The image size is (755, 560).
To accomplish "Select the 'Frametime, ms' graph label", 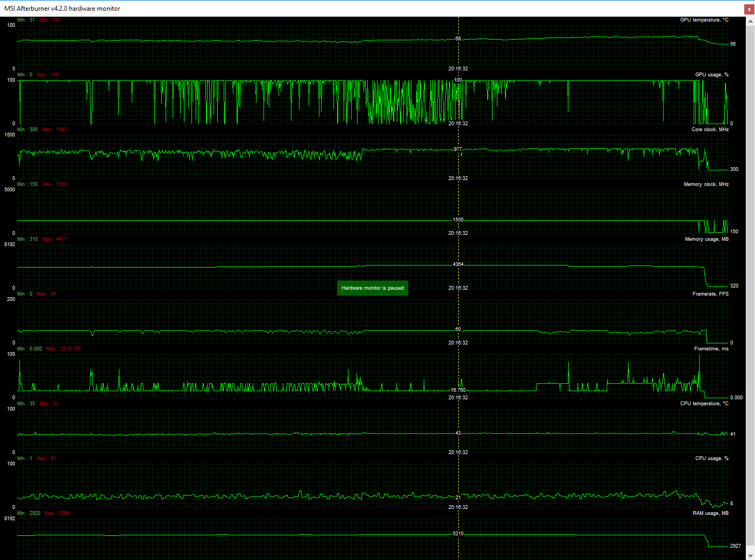I will click(x=711, y=349).
